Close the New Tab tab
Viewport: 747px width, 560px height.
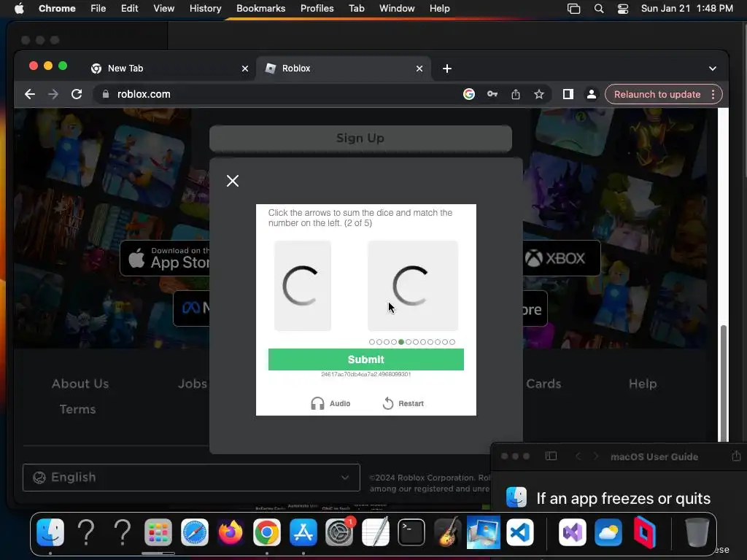[245, 69]
